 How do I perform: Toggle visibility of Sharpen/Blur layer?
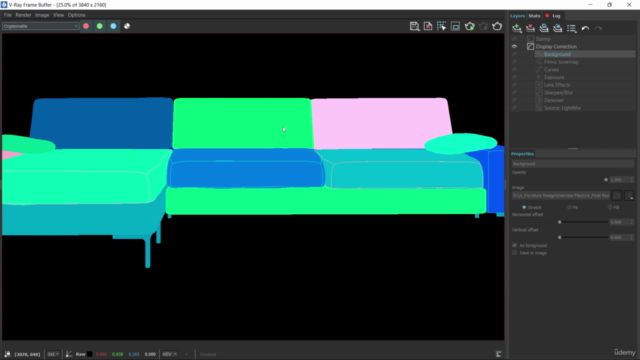click(514, 93)
